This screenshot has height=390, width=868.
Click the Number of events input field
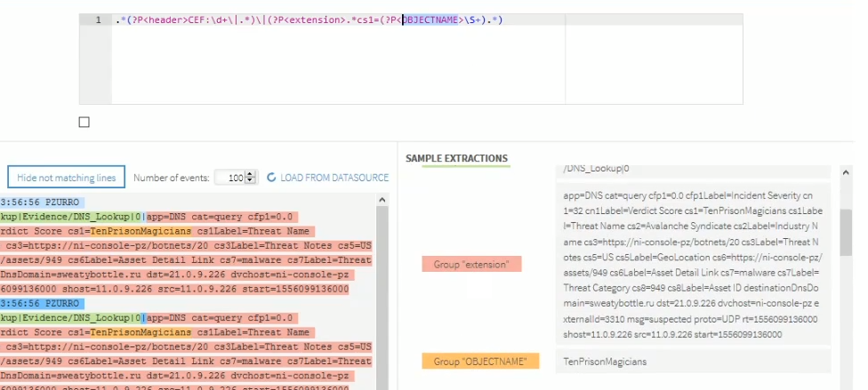click(x=229, y=178)
